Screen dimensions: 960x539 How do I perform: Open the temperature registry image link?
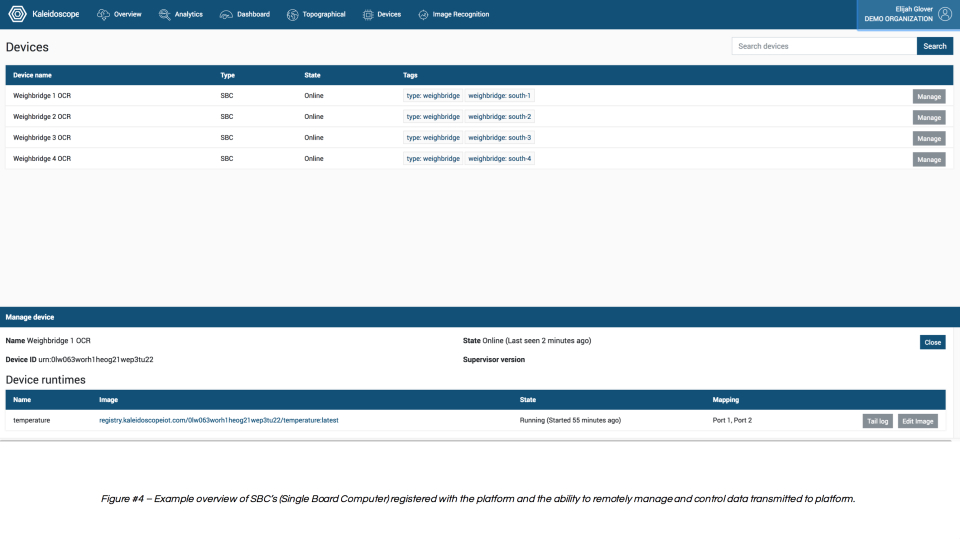point(219,420)
